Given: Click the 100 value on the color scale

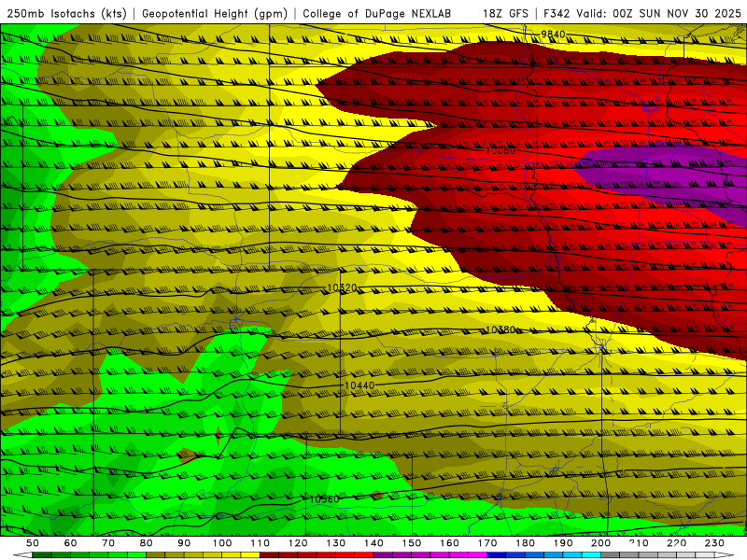Looking at the screenshot, I should pos(222,543).
